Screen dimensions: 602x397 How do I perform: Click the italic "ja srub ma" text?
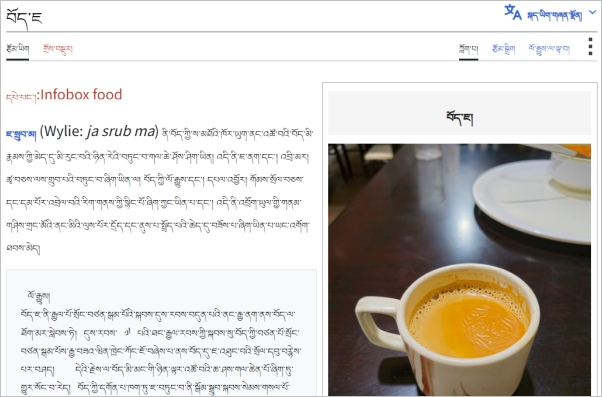click(x=120, y=131)
